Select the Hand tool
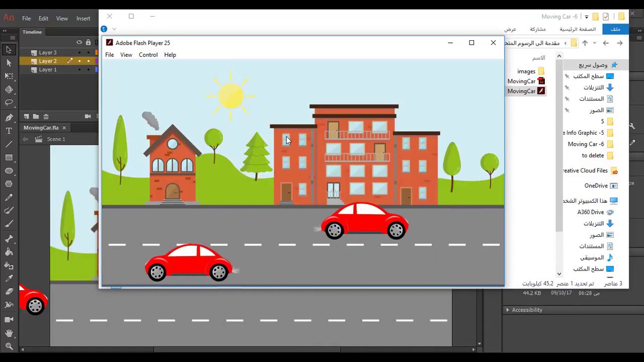This screenshot has height=362, width=644. pos(9,333)
